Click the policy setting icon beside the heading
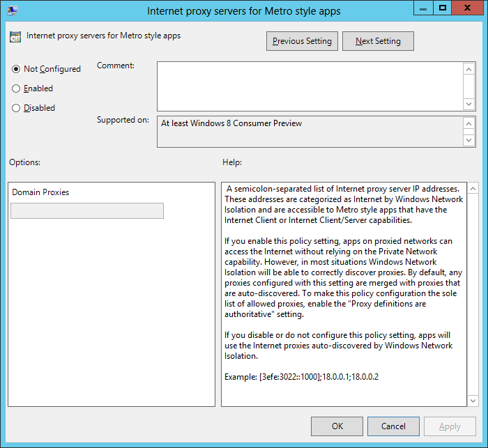Viewport: 488px width, 448px height. pos(15,37)
